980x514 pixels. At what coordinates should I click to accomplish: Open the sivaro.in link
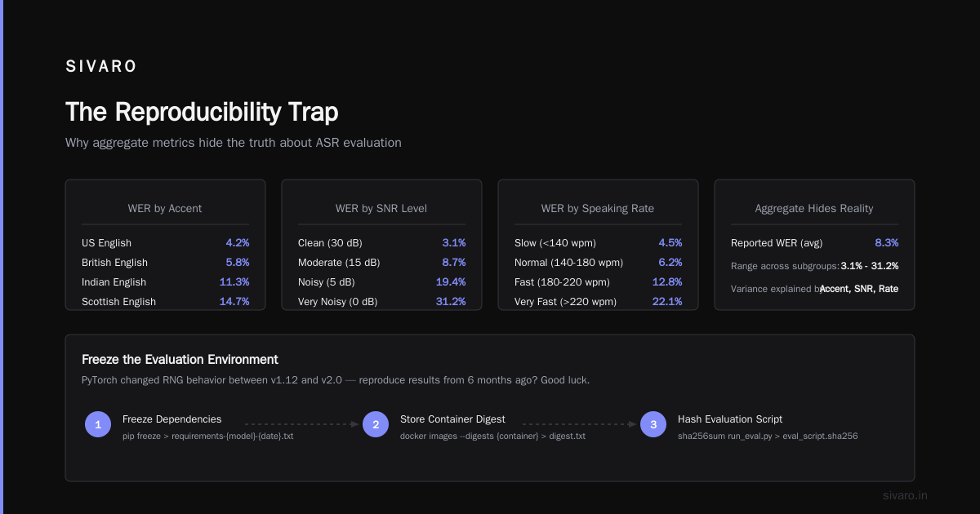click(905, 495)
